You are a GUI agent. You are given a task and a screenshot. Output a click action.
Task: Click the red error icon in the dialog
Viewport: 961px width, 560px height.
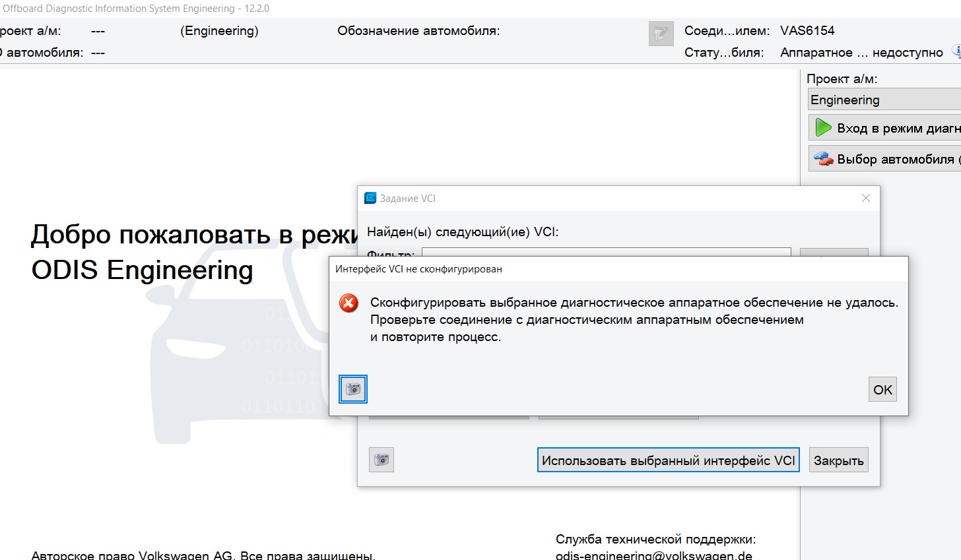tap(348, 303)
